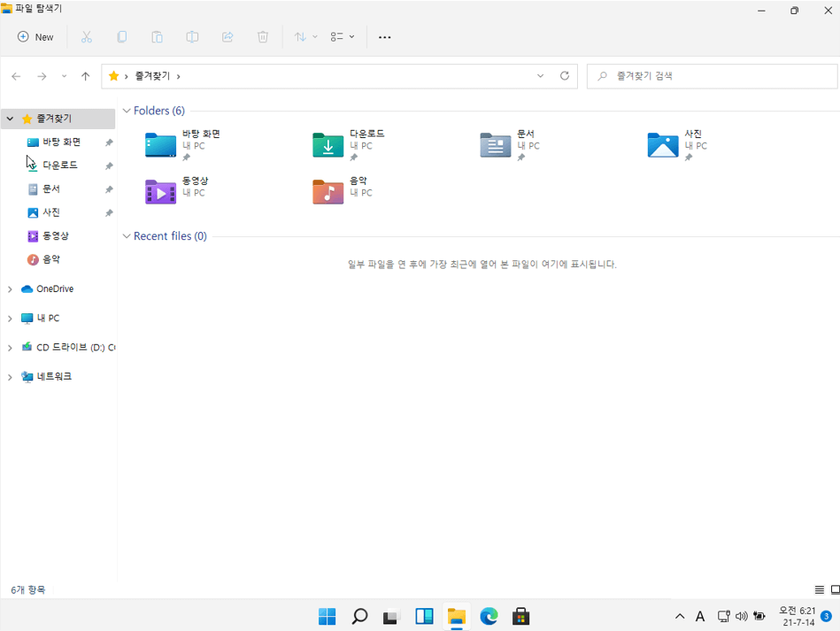This screenshot has width=840, height=631.
Task: Open the View layout options dropdown
Action: click(343, 37)
